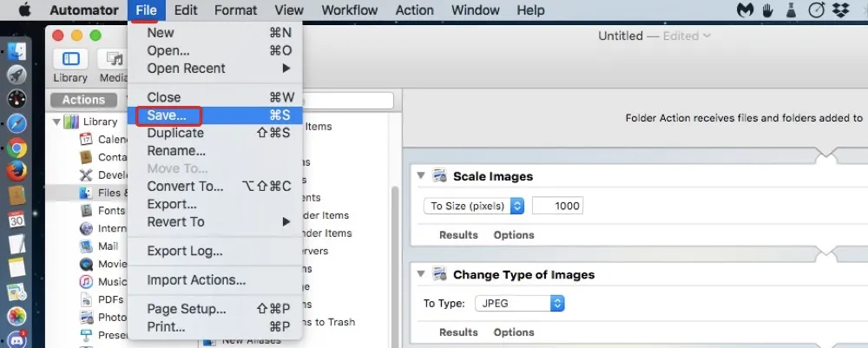Open the To Type JPEG dropdown
Image resolution: width=868 pixels, height=348 pixels.
click(x=520, y=303)
